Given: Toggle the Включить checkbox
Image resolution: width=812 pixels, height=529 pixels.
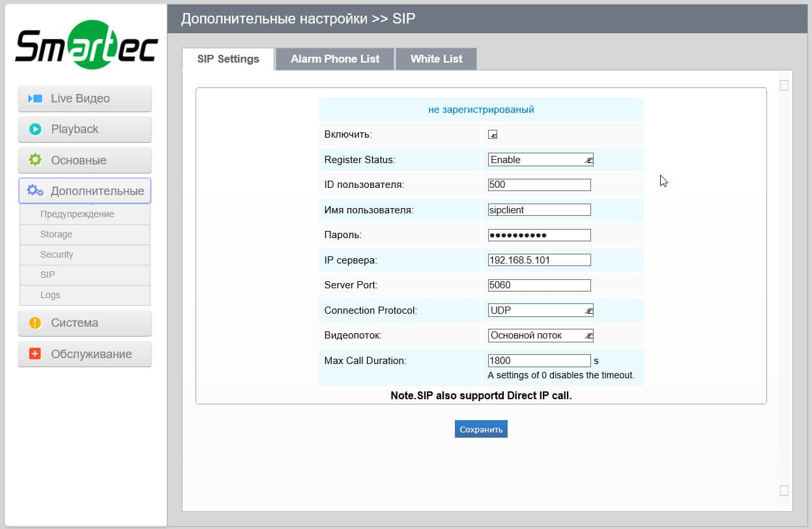Looking at the screenshot, I should coord(493,134).
